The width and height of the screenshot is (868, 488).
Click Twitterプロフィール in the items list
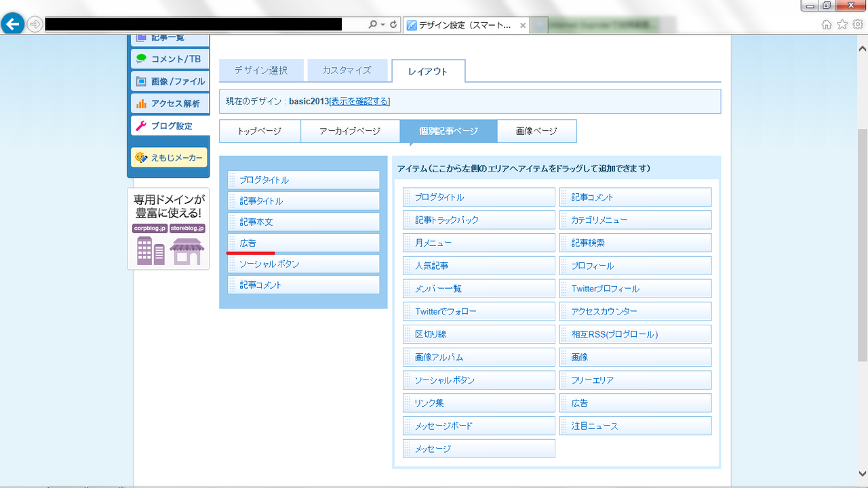(635, 289)
